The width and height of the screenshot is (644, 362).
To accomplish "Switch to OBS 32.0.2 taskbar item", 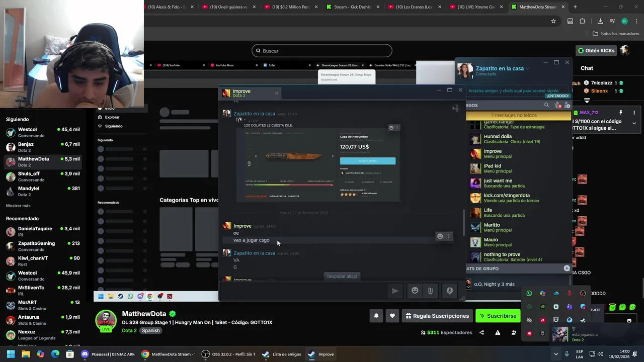I will click(228, 354).
